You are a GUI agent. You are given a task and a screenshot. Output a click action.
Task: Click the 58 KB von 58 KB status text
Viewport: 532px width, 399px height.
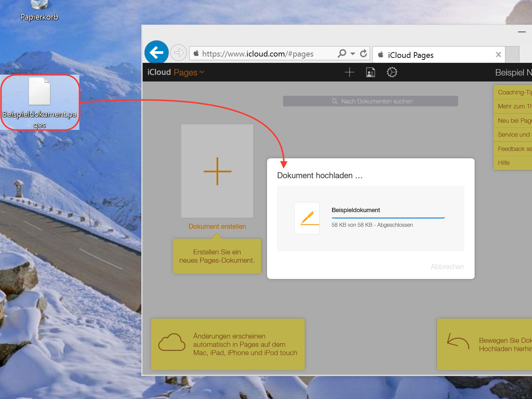coord(372,225)
